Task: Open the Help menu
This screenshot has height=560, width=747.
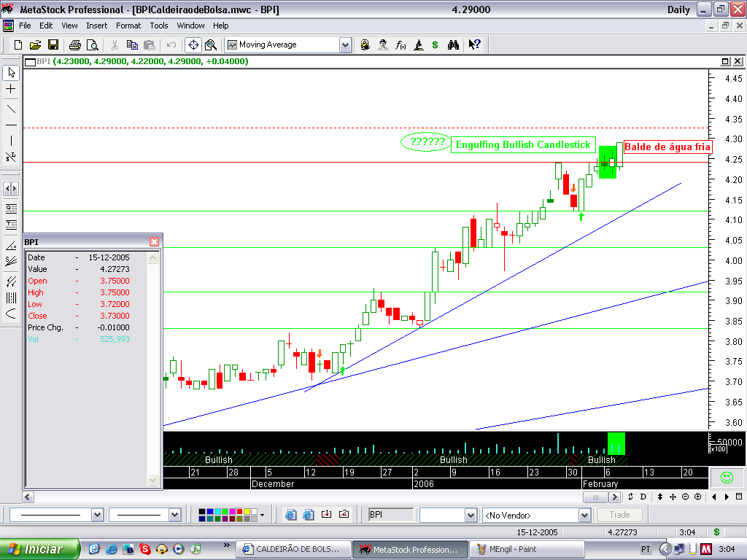Action: coord(220,26)
